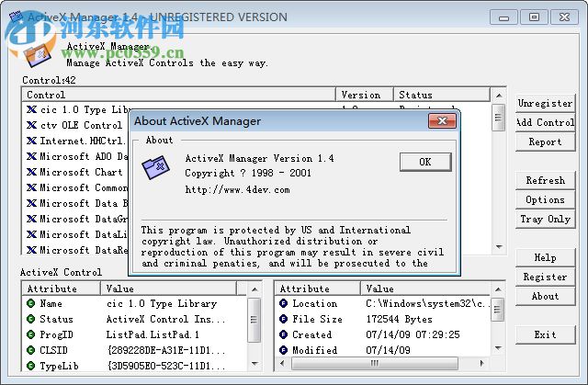Click the left attribute panel scroll up arrow
This screenshot has width=588, height=385.
coord(254,289)
